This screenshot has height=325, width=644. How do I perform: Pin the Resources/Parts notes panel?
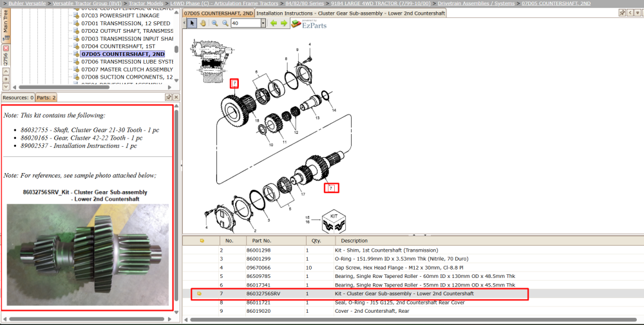tap(168, 97)
